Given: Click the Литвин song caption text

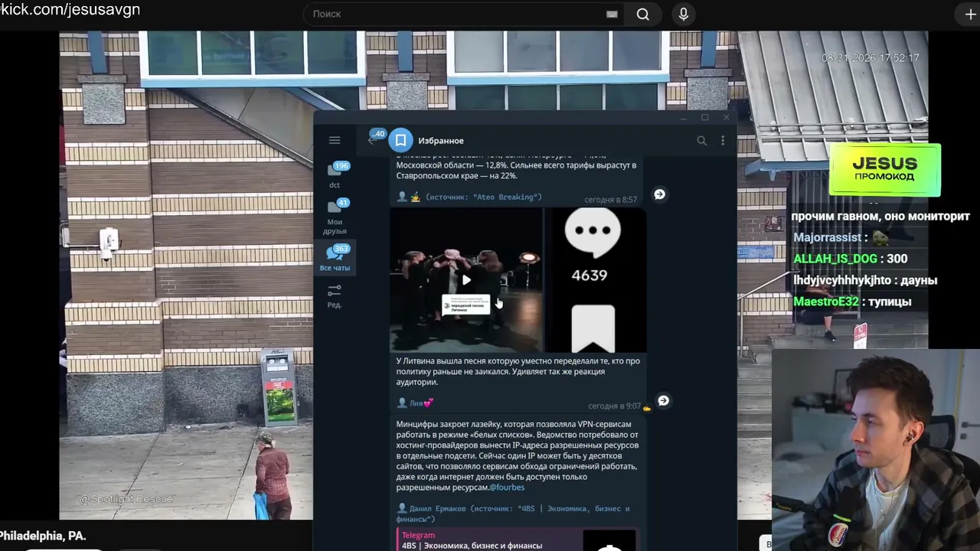Looking at the screenshot, I should pos(518,371).
